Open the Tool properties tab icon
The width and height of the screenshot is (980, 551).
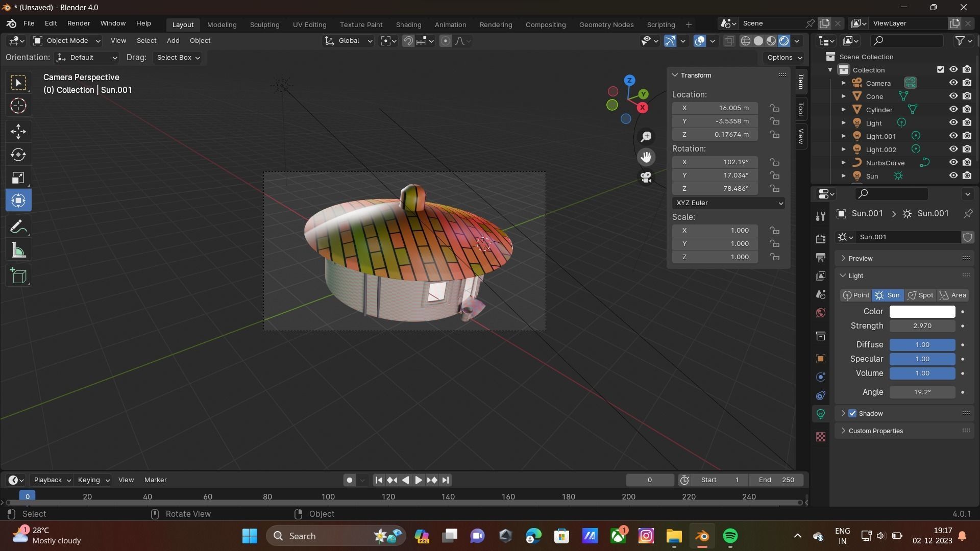(x=821, y=216)
